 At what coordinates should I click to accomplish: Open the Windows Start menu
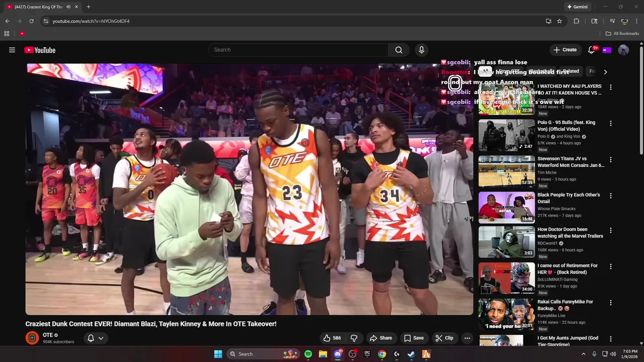click(218, 354)
